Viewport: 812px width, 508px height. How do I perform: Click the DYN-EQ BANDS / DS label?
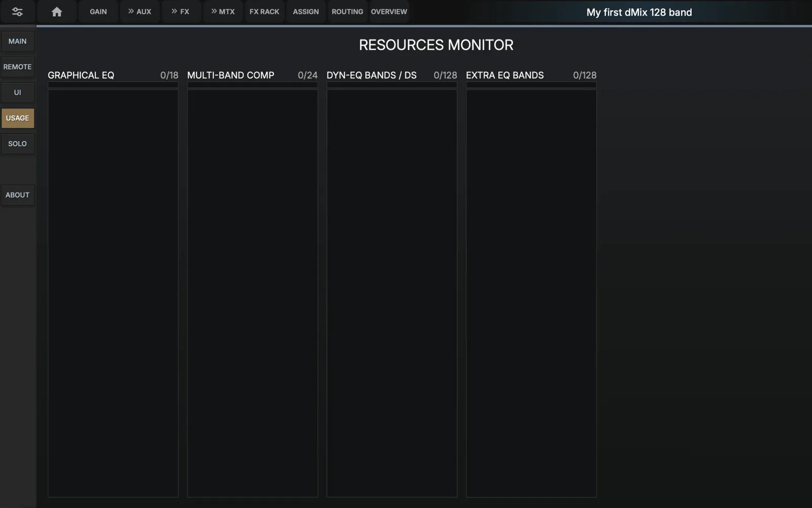371,75
